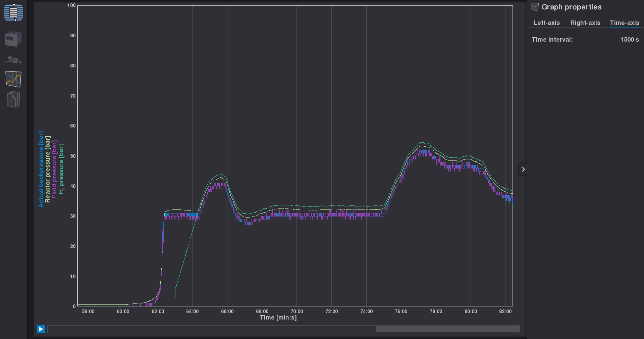644x339 pixels.
Task: Select the Reactor pressure [bar] axis label
Action: [48, 169]
